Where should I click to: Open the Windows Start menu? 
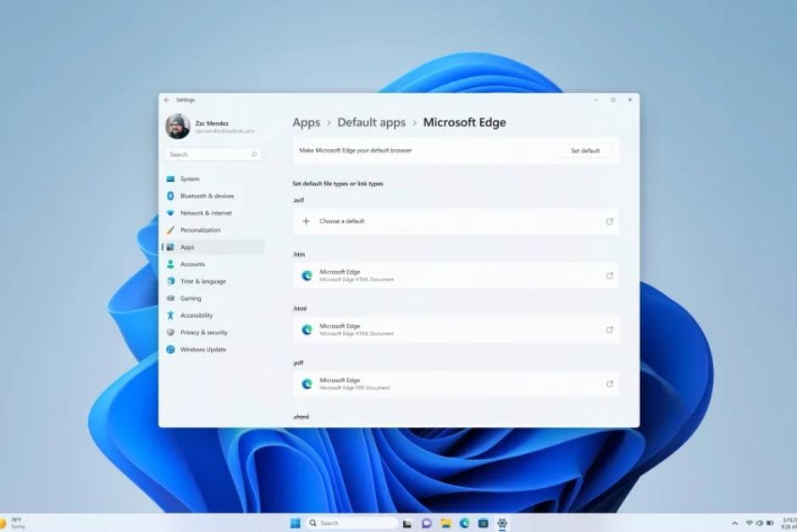(295, 523)
